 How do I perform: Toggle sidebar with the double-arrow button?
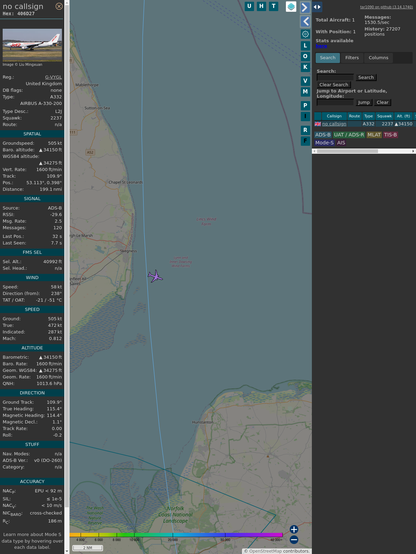click(x=317, y=7)
